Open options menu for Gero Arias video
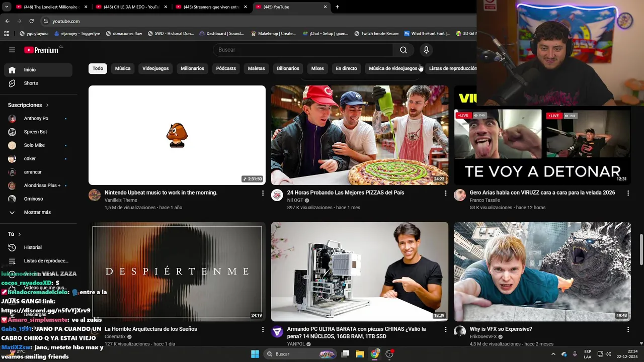The height and width of the screenshot is (362, 644). pyautogui.click(x=628, y=193)
